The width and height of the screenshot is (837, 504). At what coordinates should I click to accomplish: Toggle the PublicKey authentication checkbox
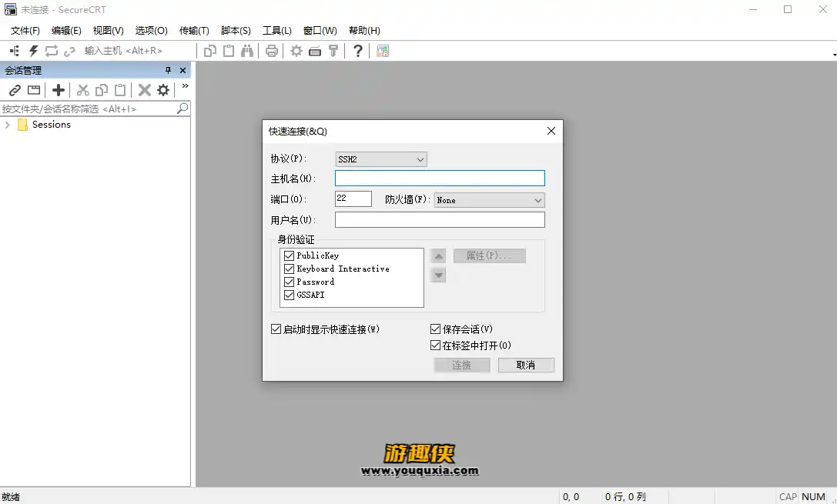point(290,255)
